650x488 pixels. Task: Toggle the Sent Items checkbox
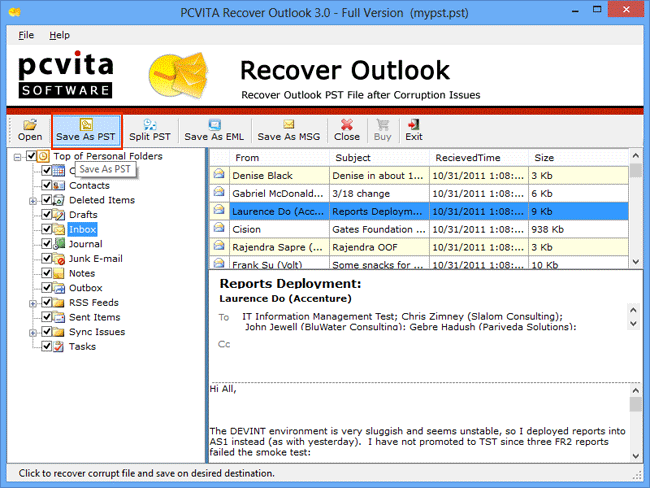coord(46,317)
